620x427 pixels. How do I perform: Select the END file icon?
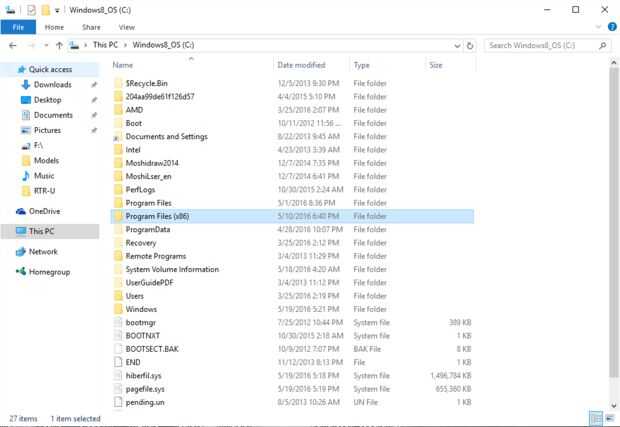[x=118, y=363]
